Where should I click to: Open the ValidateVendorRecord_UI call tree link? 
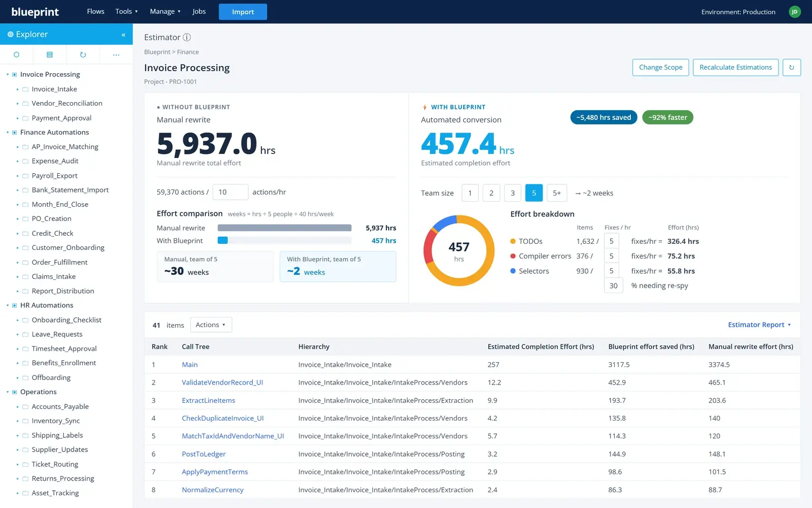222,383
